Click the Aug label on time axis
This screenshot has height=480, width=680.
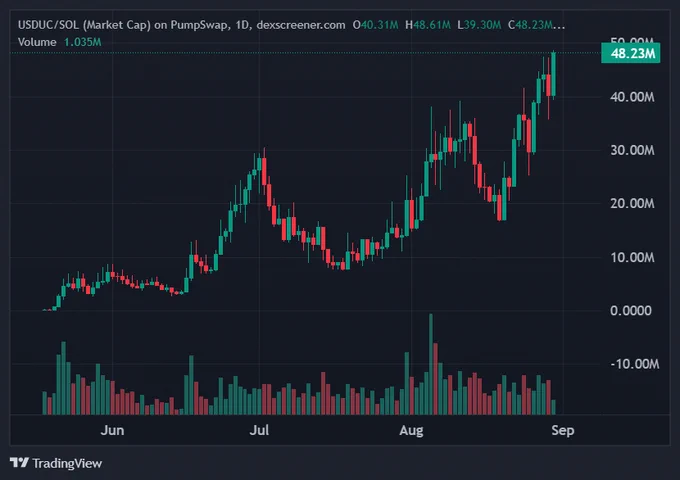click(411, 430)
